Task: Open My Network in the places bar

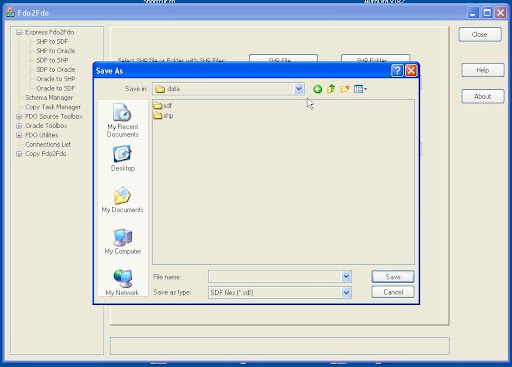Action: click(122, 283)
